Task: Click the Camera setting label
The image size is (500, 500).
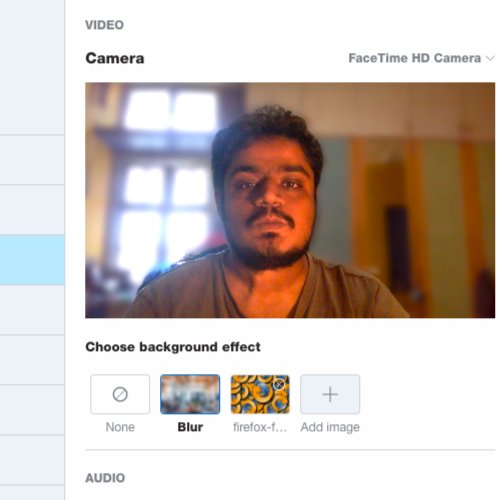Action: [115, 58]
